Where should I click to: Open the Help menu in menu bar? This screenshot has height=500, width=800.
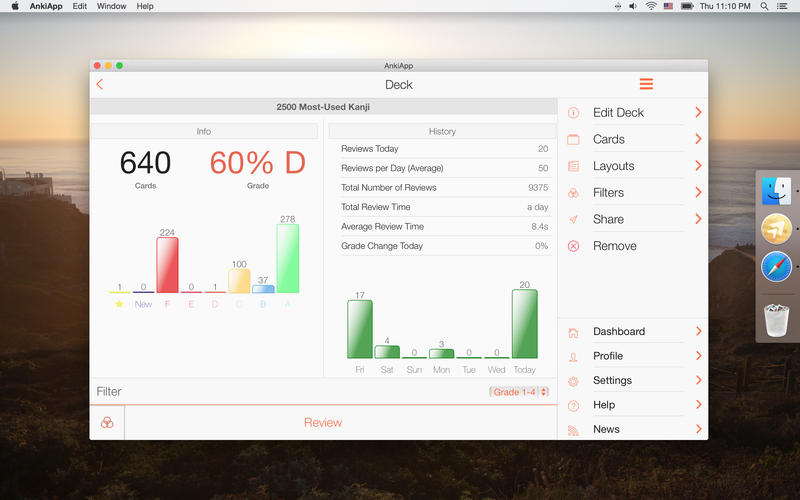click(145, 6)
